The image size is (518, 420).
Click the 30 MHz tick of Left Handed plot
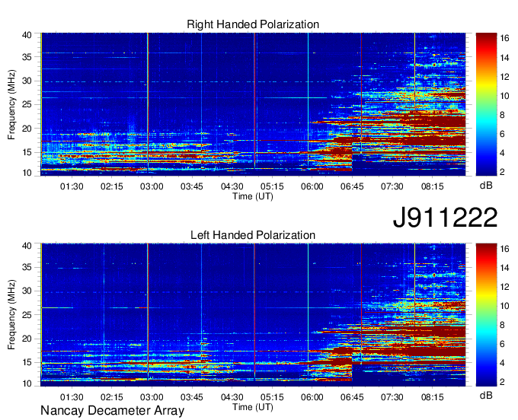tap(27, 291)
